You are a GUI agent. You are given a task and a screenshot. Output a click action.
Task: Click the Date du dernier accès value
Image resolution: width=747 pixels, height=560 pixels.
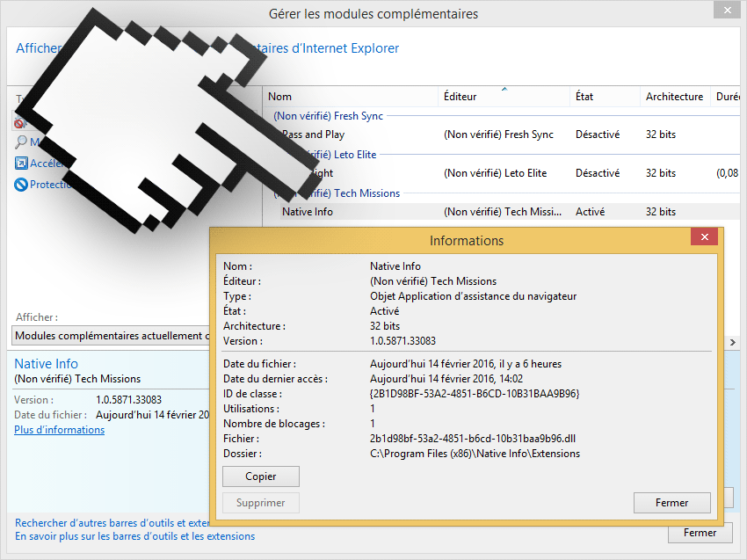(x=446, y=379)
